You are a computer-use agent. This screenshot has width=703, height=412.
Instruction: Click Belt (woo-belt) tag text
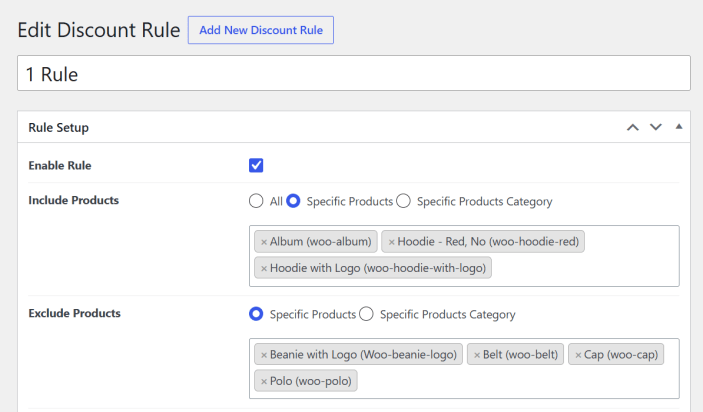pyautogui.click(x=521, y=355)
